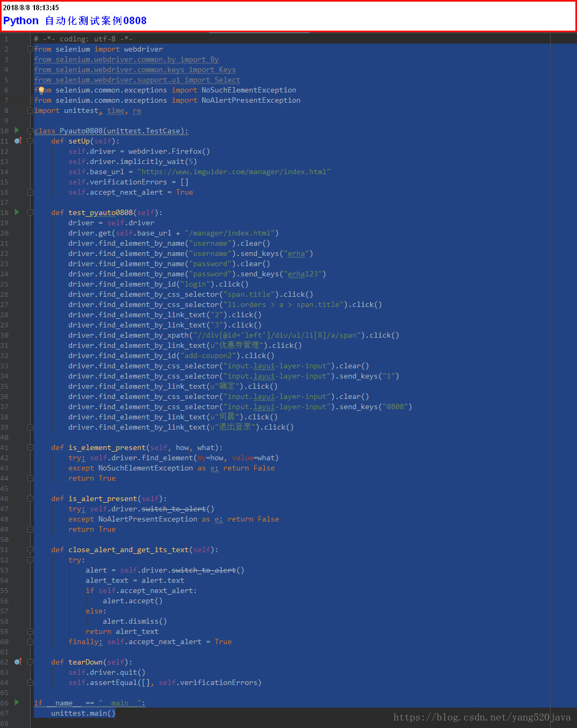Click fold end marker at return alert_text line

[x=30, y=631]
